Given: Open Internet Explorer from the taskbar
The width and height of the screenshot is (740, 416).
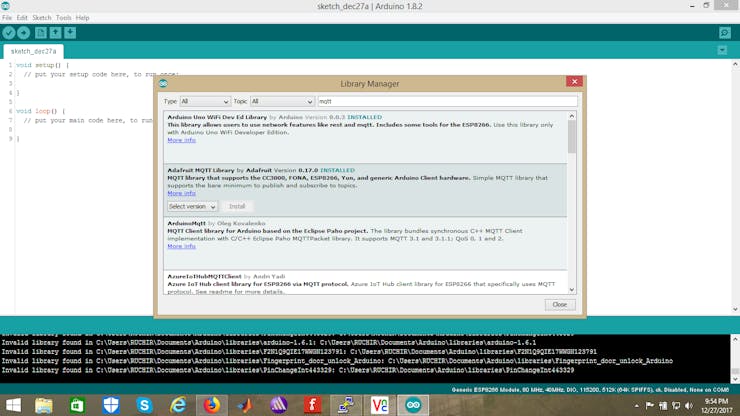Looking at the screenshot, I should point(178,405).
